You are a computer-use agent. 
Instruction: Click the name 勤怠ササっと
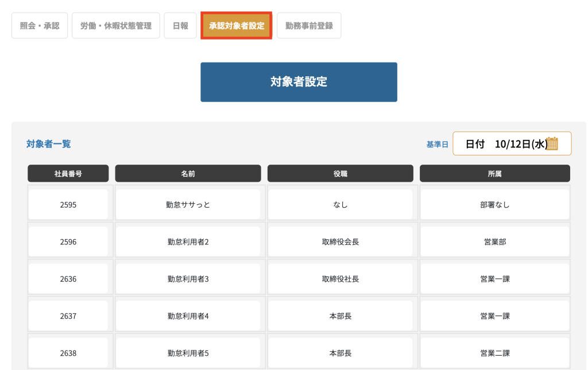[188, 204]
